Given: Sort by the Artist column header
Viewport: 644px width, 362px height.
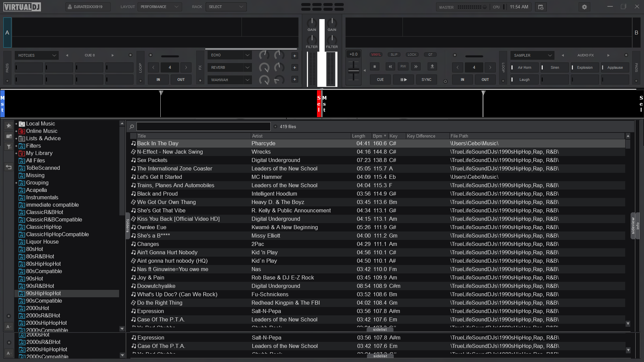Looking at the screenshot, I should (301, 136).
